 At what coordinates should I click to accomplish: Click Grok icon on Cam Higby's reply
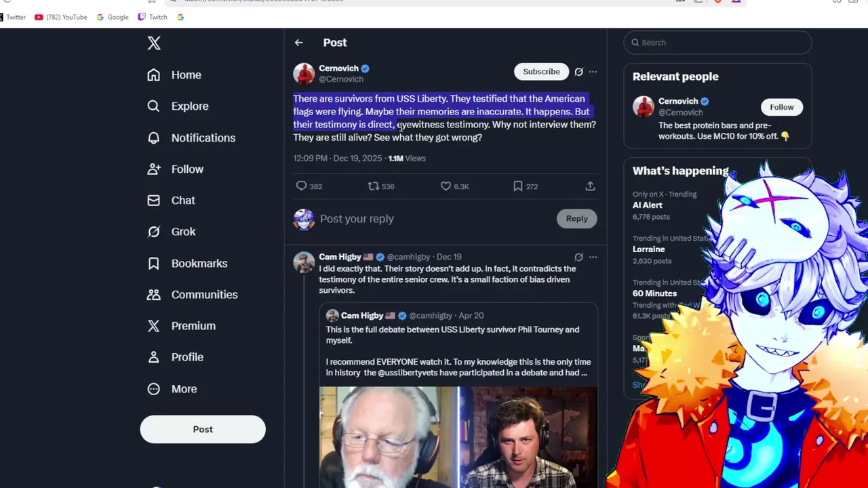coord(578,257)
